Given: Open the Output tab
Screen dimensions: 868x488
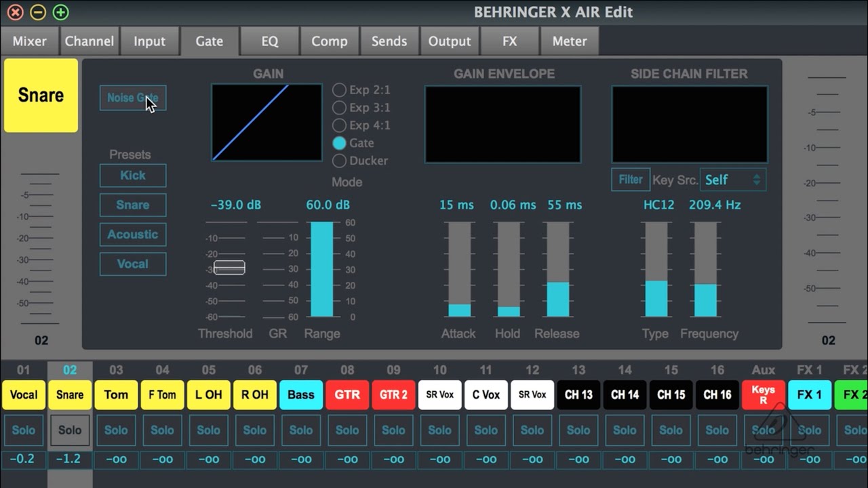Looking at the screenshot, I should click(450, 41).
